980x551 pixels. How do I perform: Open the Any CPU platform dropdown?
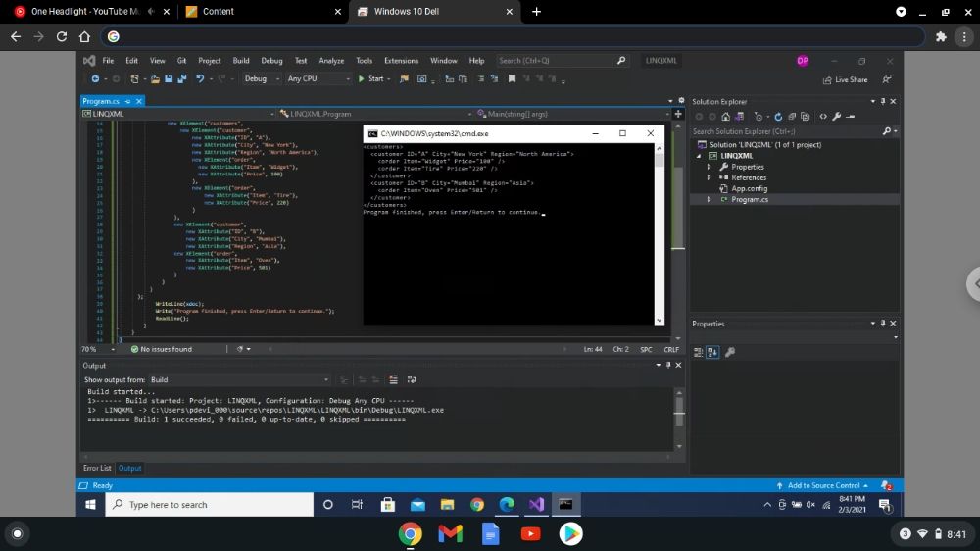[x=318, y=78]
